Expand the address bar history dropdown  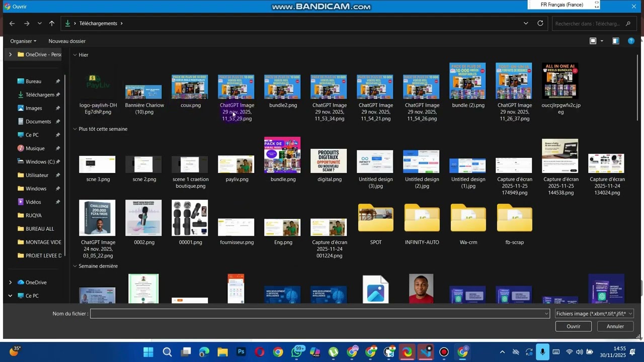tap(526, 23)
